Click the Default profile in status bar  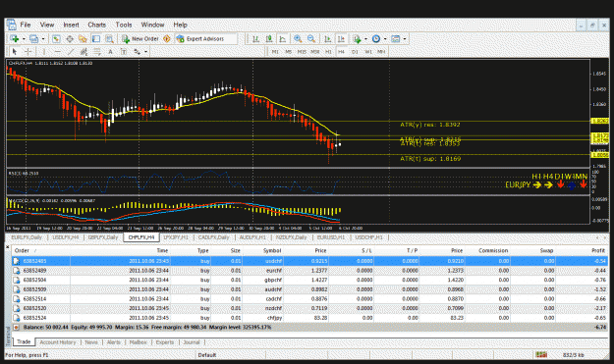[207, 355]
